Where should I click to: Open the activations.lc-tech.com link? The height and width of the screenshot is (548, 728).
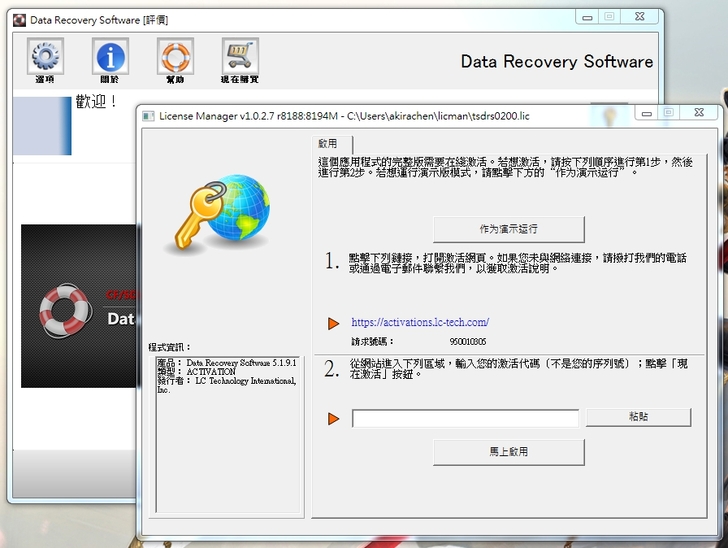tap(420, 322)
